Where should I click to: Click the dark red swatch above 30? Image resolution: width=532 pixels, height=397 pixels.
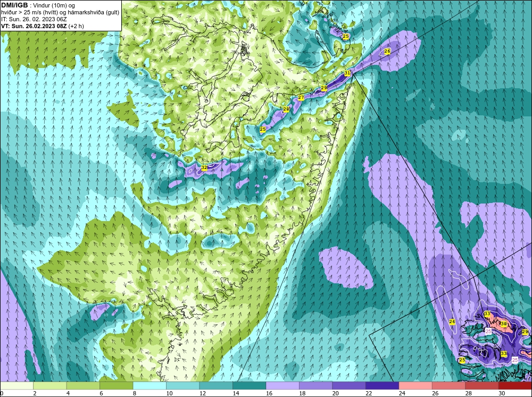515,385
